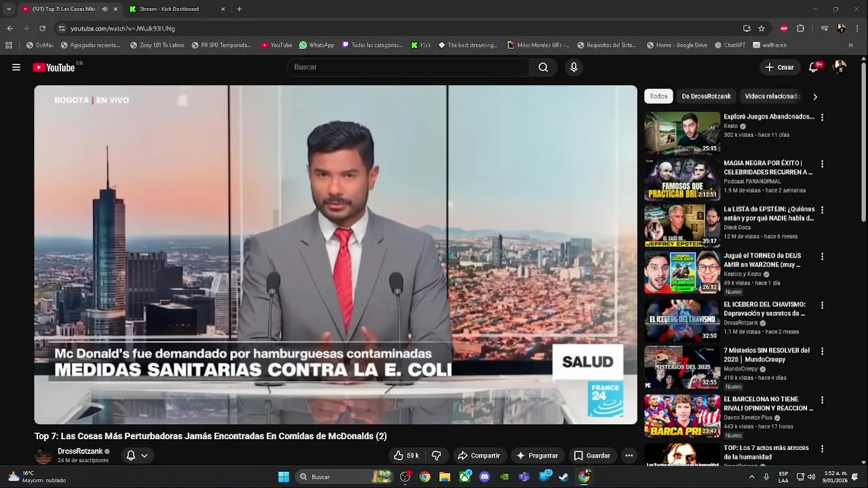This screenshot has height=488, width=868.
Task: Open options for EL BARCELONA NO TIENE RIVAL video
Action: (x=822, y=400)
